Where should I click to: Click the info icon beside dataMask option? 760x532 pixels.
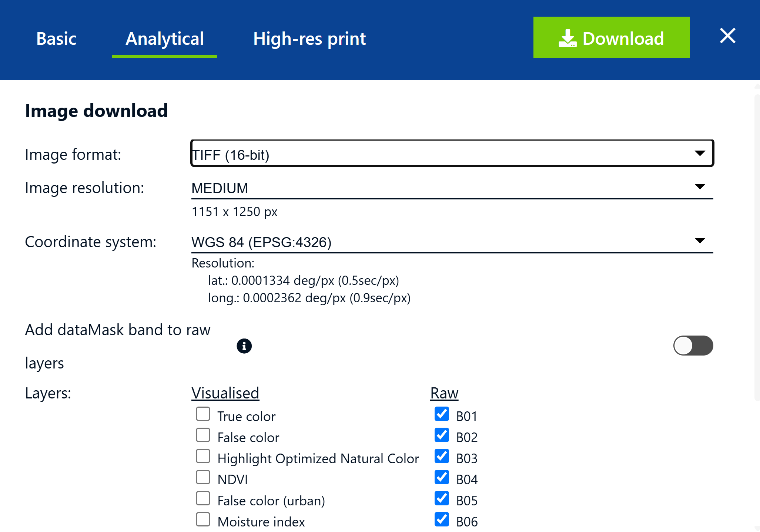(x=244, y=346)
